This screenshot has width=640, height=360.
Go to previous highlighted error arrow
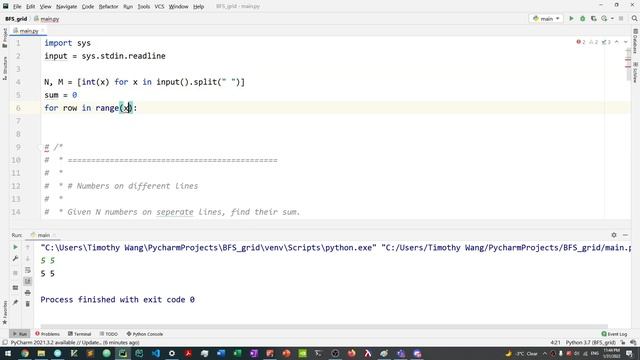pos(617,42)
